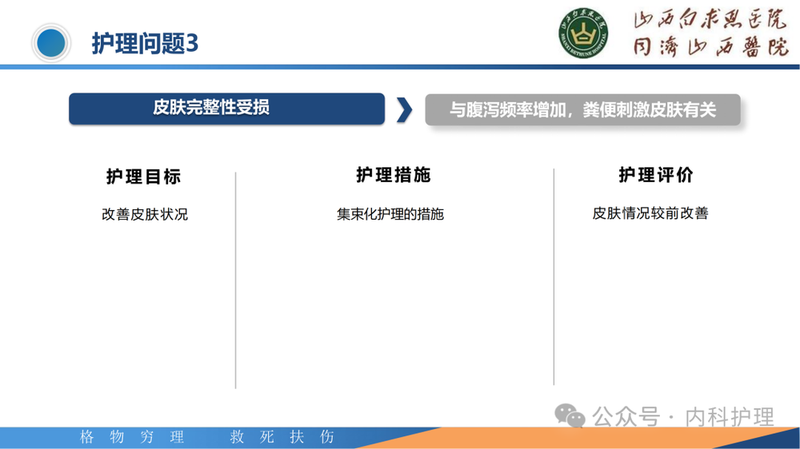This screenshot has width=800, height=449.
Task: Click the gray box 与腹泻频率增加，粪便刺激皮肤有关
Action: (x=583, y=110)
